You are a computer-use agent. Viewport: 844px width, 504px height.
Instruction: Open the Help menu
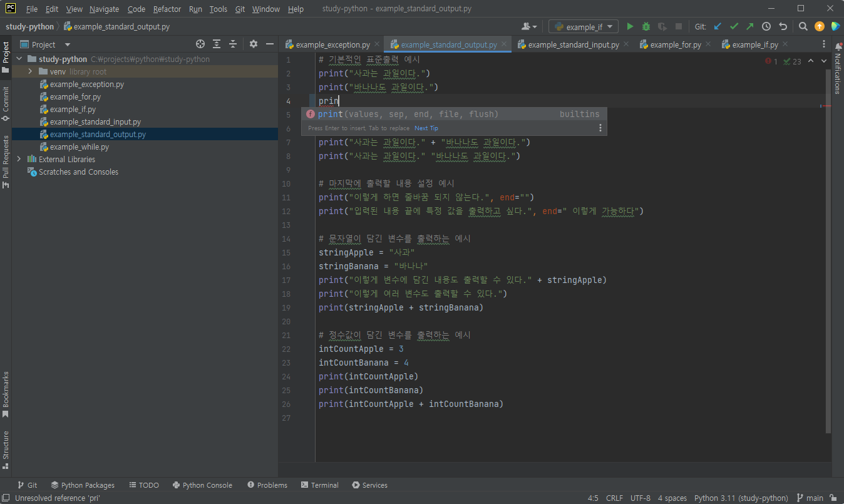296,9
